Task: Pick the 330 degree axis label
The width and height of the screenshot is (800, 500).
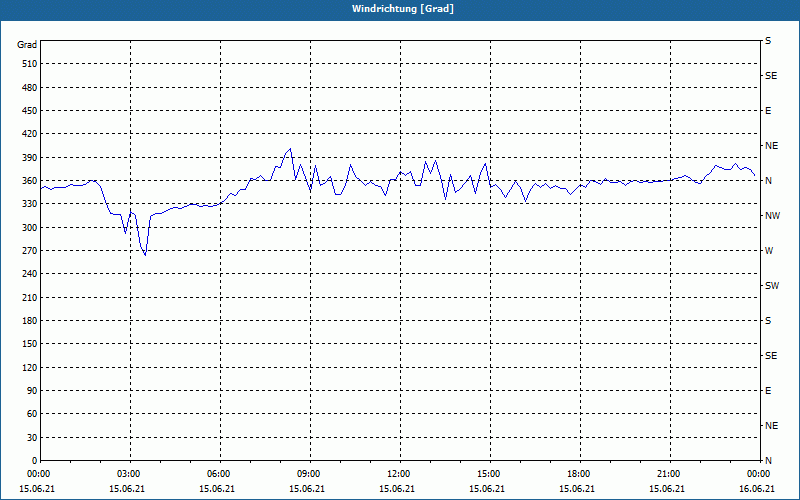Action: coord(29,204)
